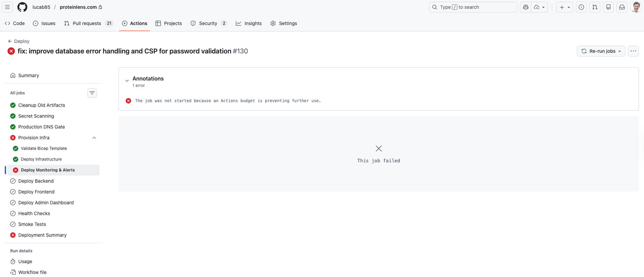Click the '1 error' annotations count text
This screenshot has width=644, height=277.
pos(139,86)
